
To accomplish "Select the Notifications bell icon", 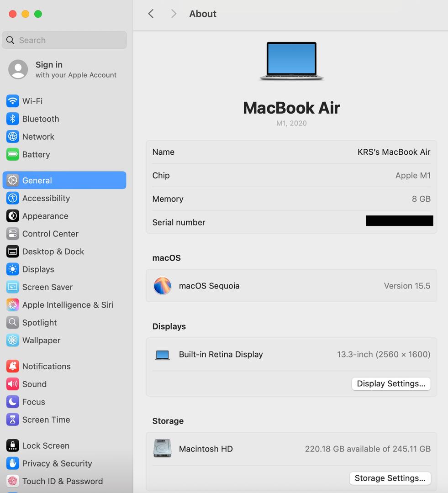I will (13, 366).
